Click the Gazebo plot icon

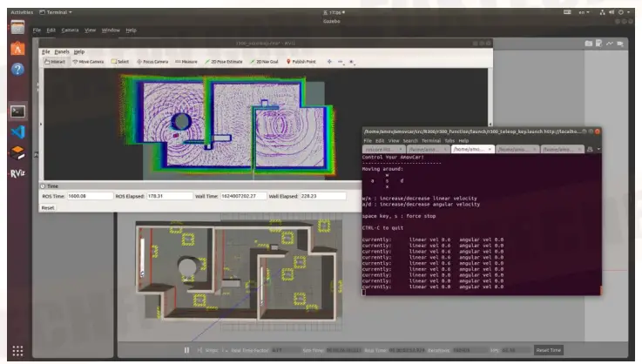[x=610, y=43]
